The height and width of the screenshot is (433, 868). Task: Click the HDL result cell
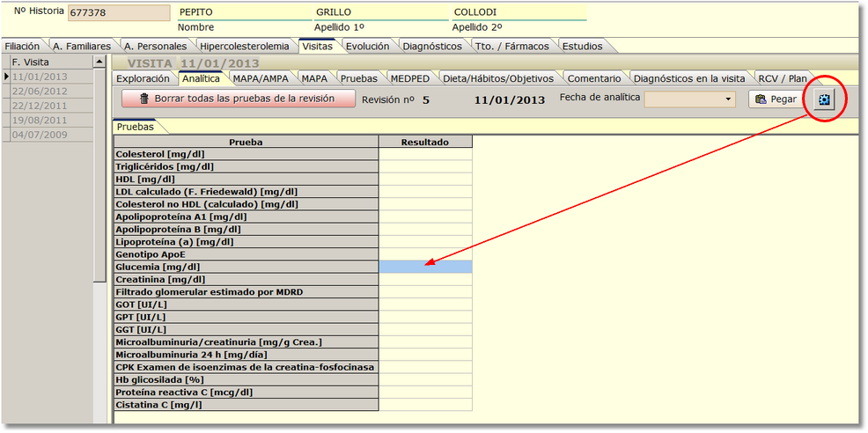pos(426,180)
